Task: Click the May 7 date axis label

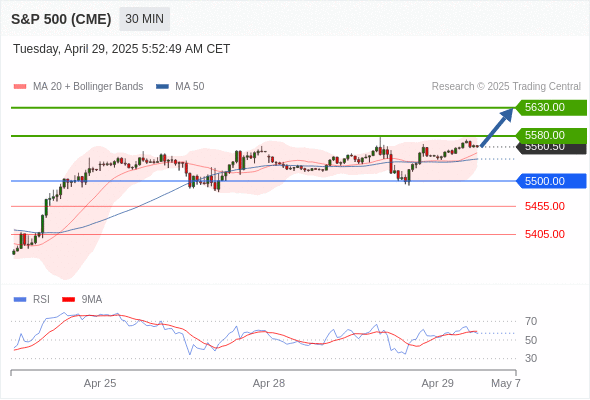Action: click(506, 383)
